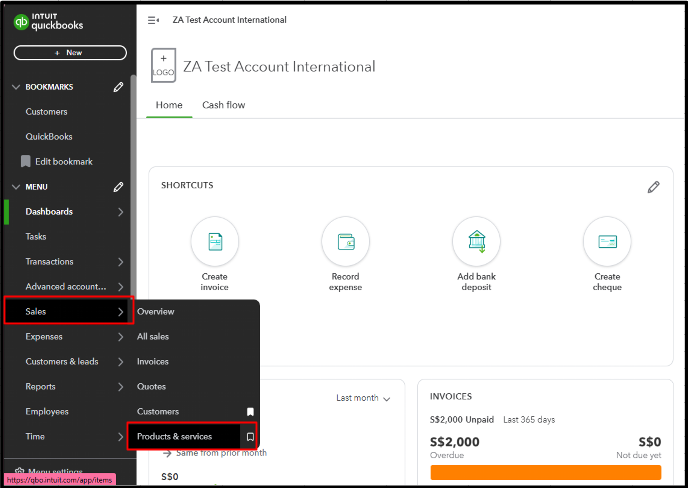Open the QuickBooks bookmark
This screenshot has width=688, height=488.
tap(49, 136)
